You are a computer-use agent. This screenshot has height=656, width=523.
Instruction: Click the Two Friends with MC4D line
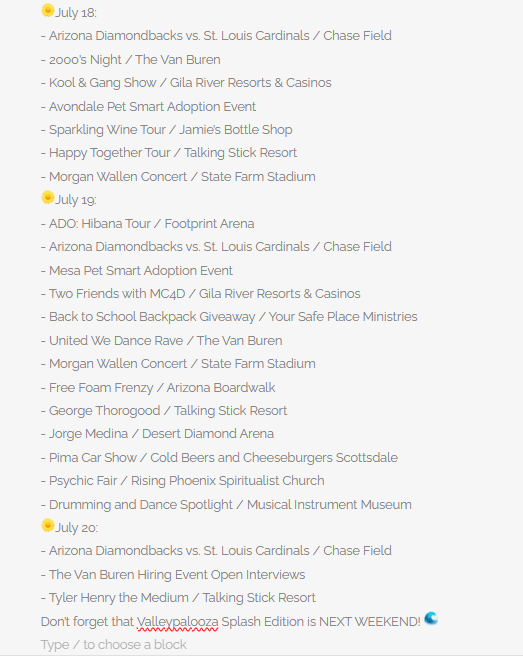pos(201,294)
